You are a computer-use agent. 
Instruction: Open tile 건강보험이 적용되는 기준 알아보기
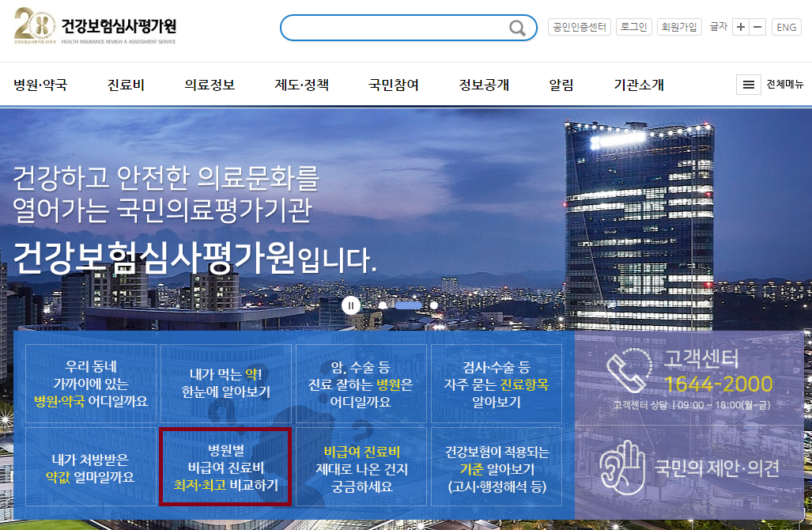[x=496, y=467]
